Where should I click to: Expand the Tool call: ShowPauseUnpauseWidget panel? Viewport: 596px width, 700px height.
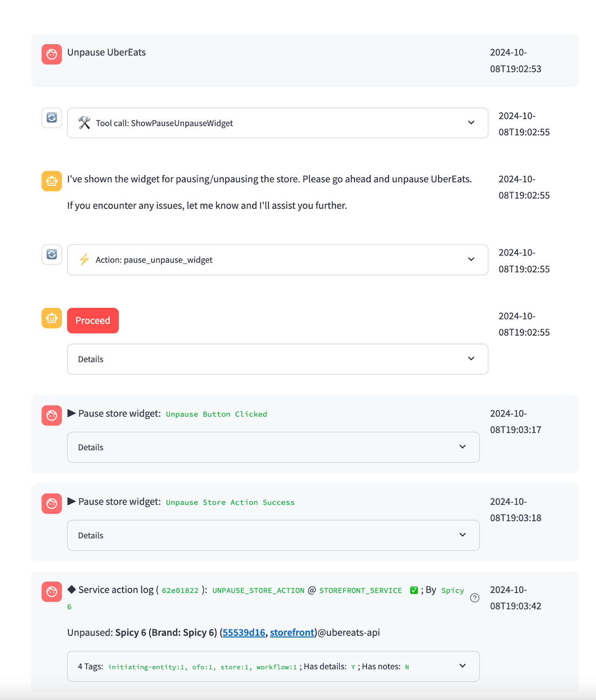coord(277,123)
